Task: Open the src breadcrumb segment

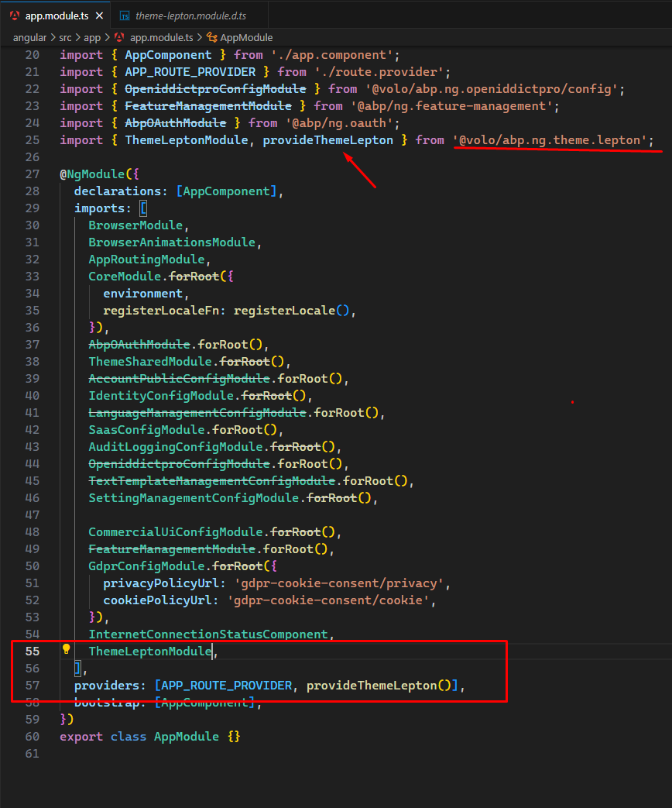Action: point(66,37)
